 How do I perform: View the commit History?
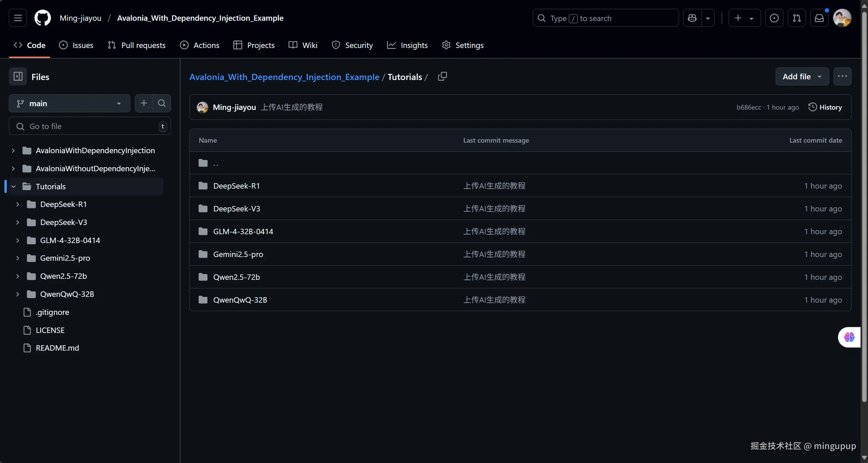tap(825, 107)
